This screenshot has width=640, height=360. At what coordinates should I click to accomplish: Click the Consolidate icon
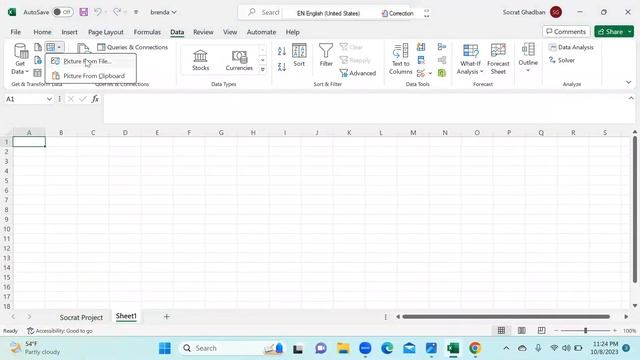coord(442,47)
